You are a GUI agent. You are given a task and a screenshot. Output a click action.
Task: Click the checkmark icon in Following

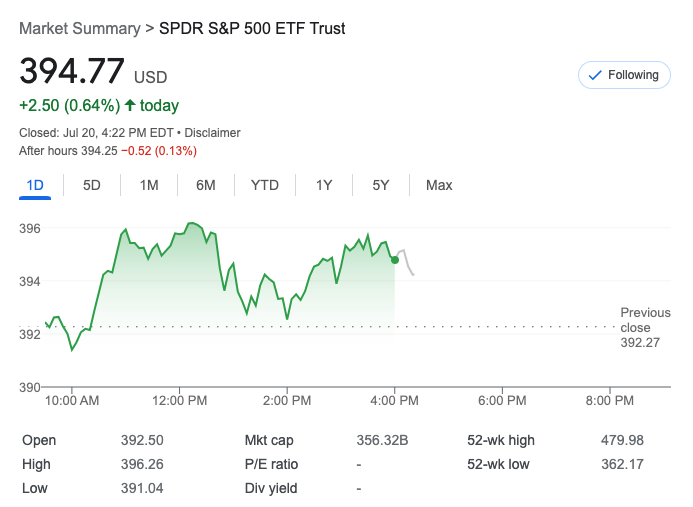(x=596, y=75)
